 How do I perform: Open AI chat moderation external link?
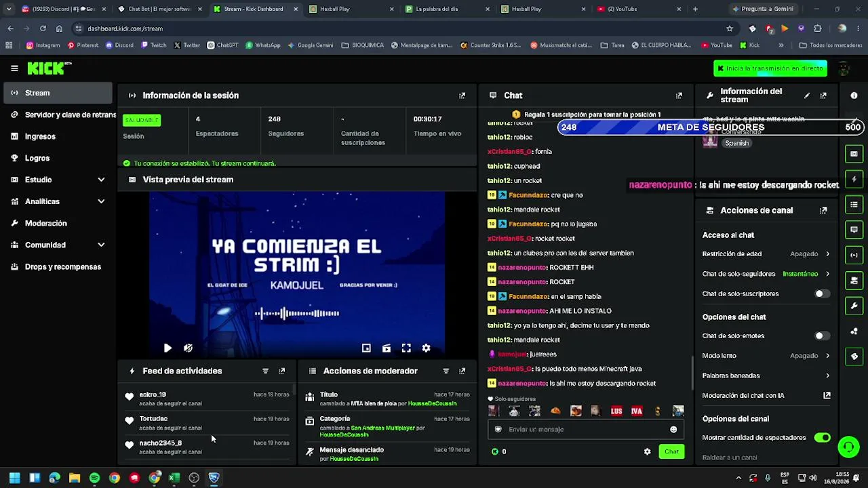(x=827, y=395)
